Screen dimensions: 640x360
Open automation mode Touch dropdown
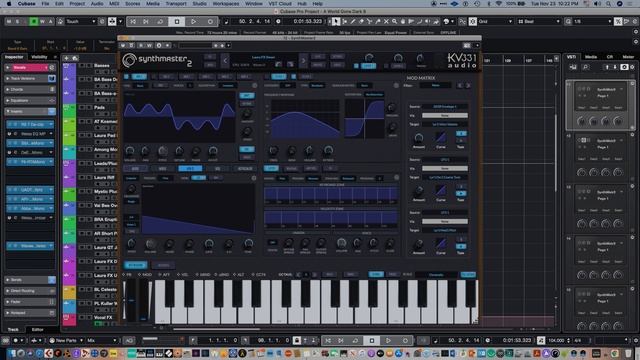pos(81,21)
